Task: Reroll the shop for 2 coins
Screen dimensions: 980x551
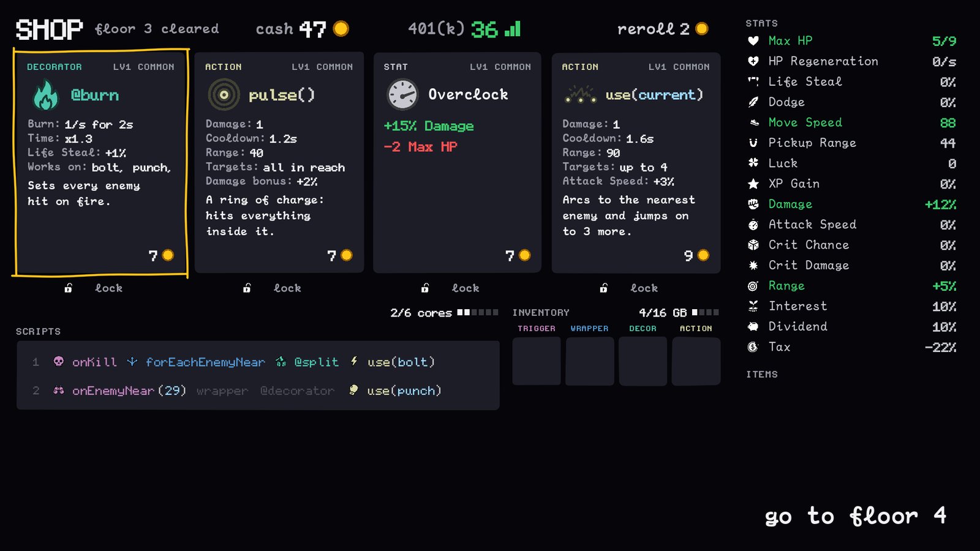Action: point(663,29)
